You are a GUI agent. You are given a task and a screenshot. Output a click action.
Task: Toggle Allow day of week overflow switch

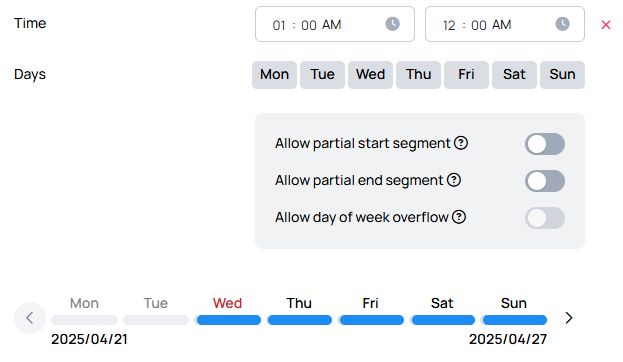(545, 218)
